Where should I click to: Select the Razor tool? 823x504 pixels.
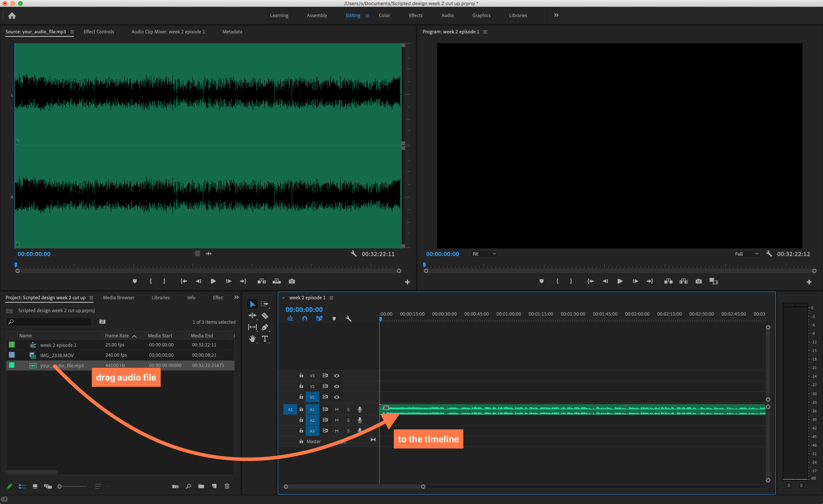[265, 316]
